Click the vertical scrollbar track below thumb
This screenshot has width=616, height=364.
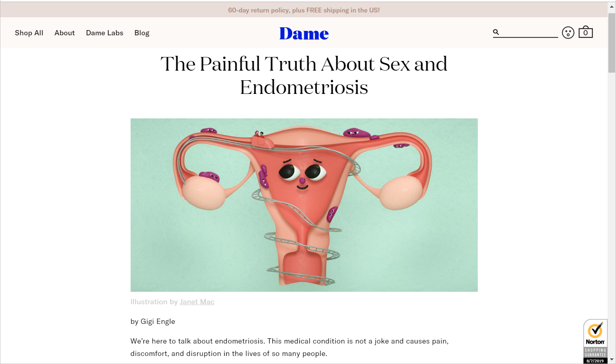click(x=612, y=213)
